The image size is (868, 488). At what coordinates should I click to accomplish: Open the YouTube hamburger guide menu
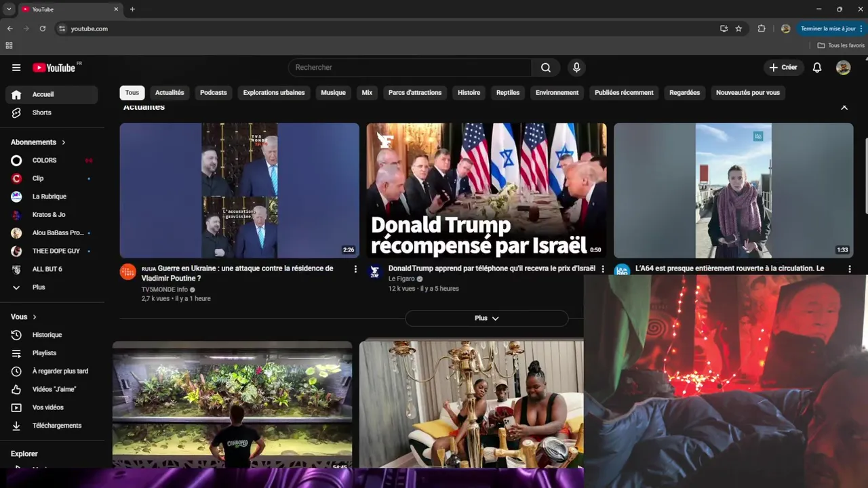click(x=16, y=68)
